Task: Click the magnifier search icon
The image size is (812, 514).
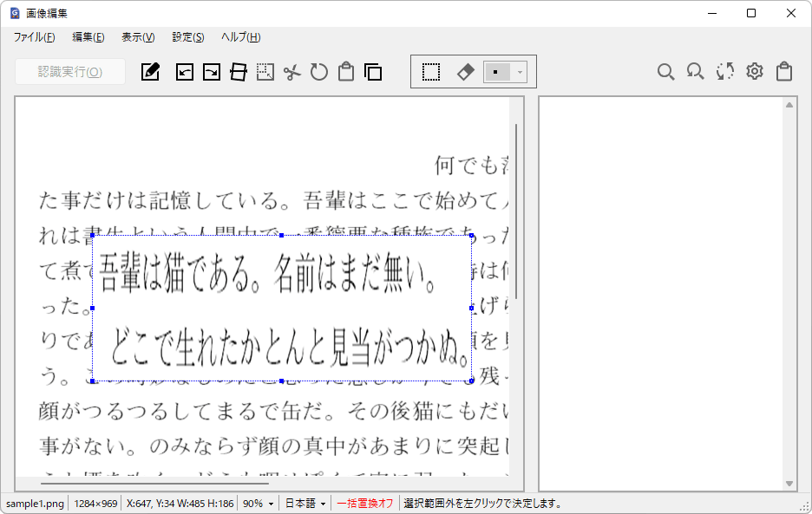Action: pos(665,71)
